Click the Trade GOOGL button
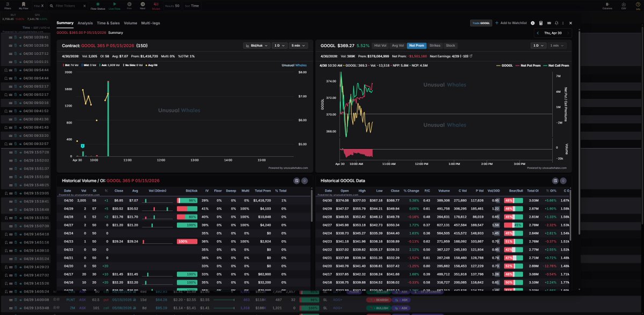Viewport: 644px width, 315px height. click(481, 23)
